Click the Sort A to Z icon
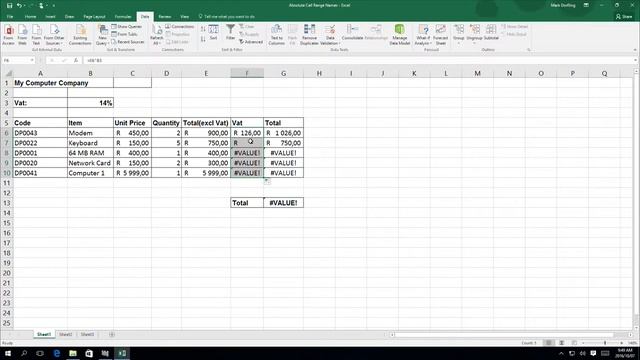 click(x=203, y=29)
